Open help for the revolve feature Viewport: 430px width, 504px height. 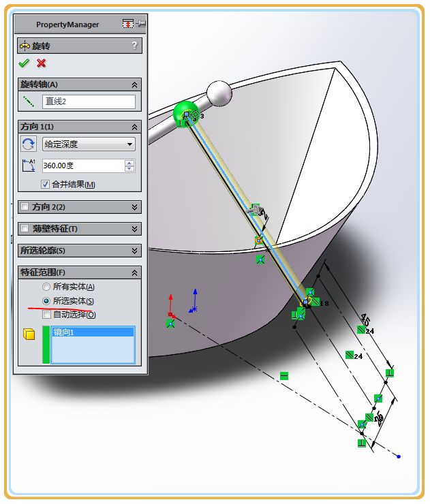point(134,46)
